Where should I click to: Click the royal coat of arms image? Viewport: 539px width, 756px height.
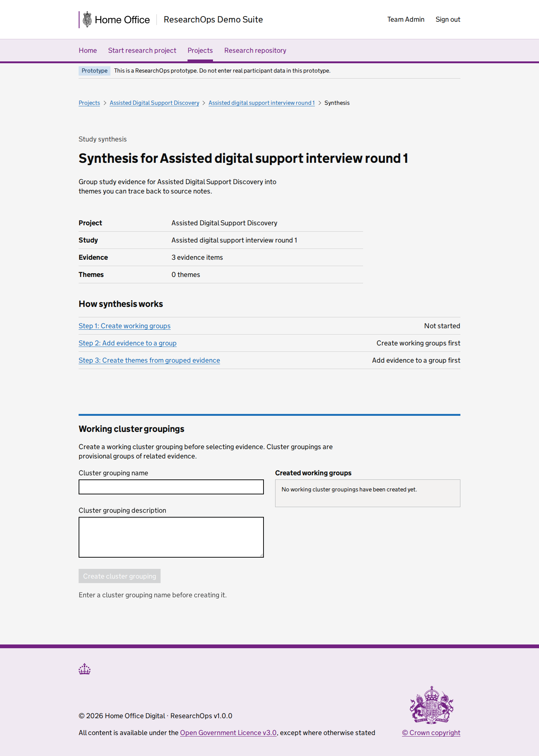point(431,705)
